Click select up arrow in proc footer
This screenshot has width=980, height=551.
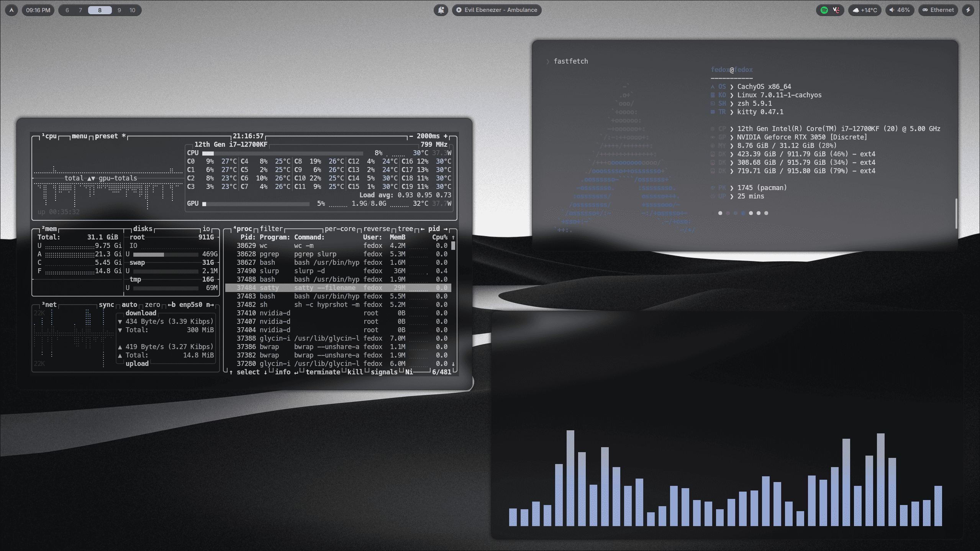click(231, 372)
